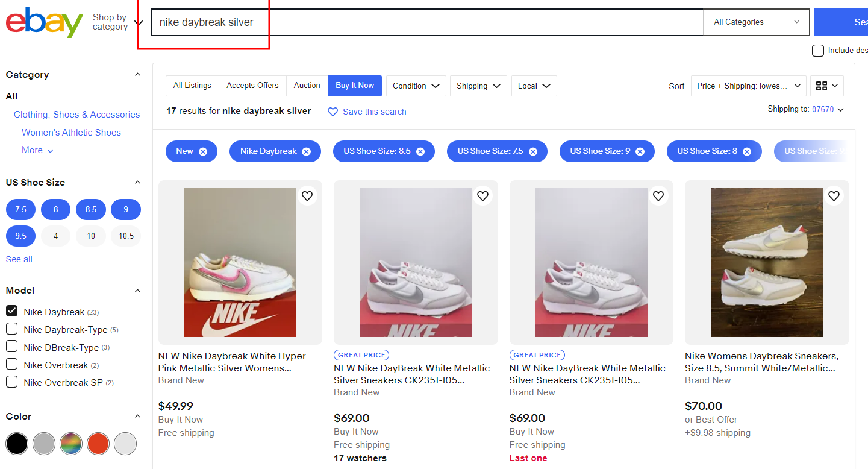Open the Sort by price dropdown
The height and width of the screenshot is (469, 868).
pos(749,86)
